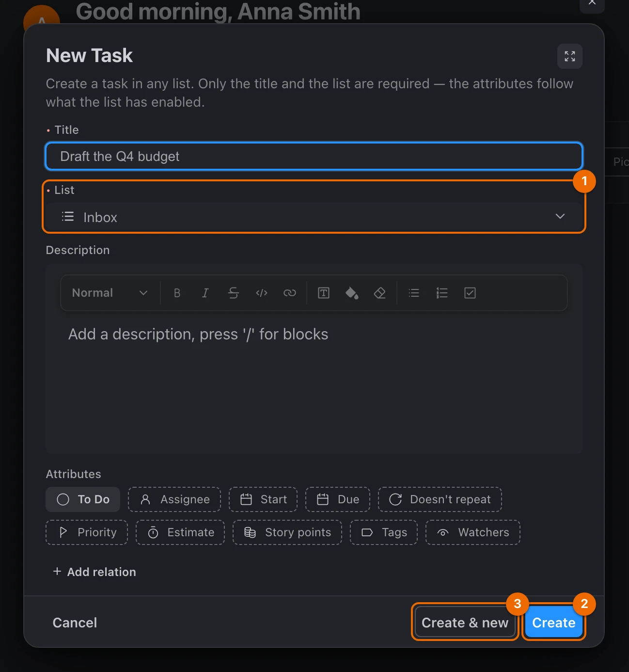The height and width of the screenshot is (672, 629).
Task: Expand the New Task dialog to fullscreen
Action: 569,56
